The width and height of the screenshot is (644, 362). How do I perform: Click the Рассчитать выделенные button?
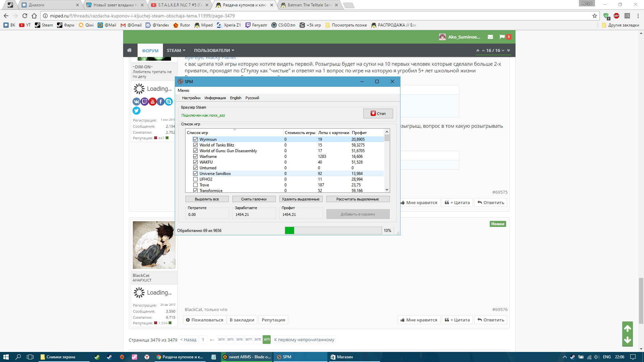coord(358,199)
